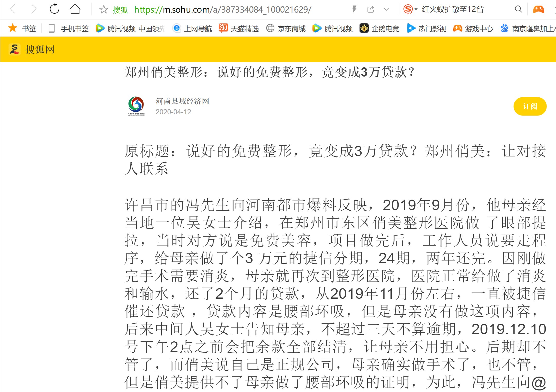Open 南京隆鼻 Baidu bookmark

(x=528, y=28)
